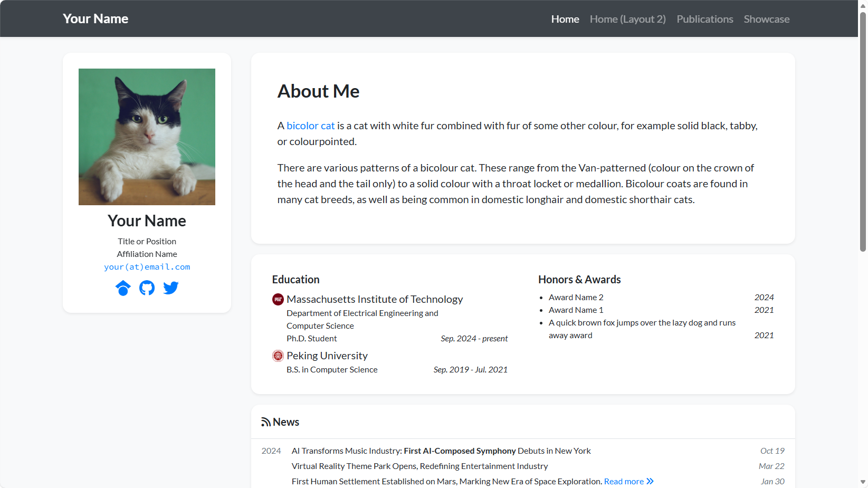
Task: Open the Twitter profile icon
Action: pyautogui.click(x=170, y=288)
